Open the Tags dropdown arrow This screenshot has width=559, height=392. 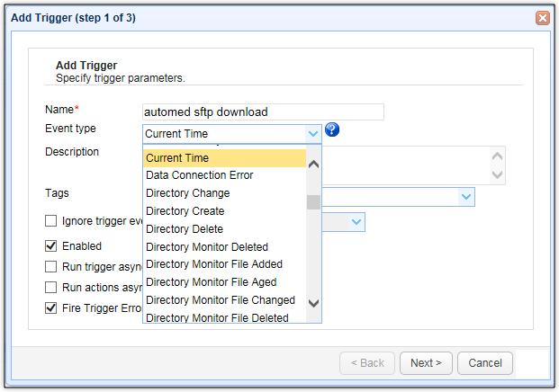pyautogui.click(x=465, y=196)
